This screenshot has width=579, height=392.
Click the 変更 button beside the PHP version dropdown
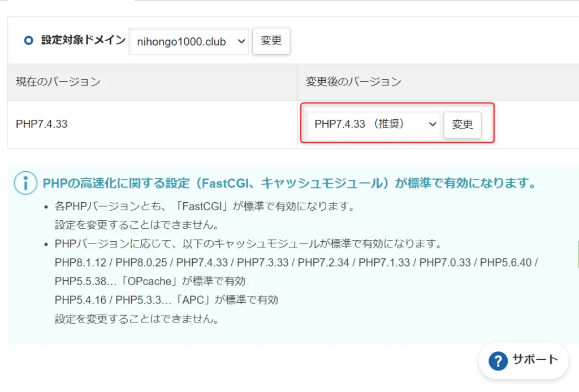pyautogui.click(x=463, y=125)
